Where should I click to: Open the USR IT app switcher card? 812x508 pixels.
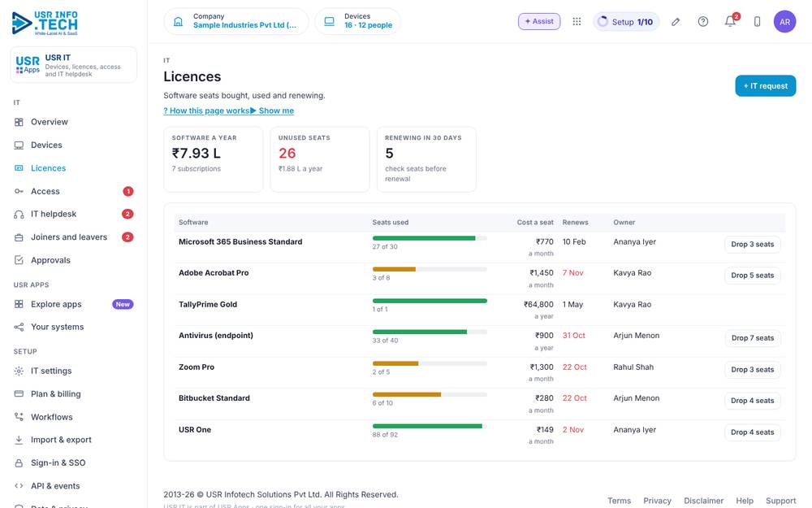pyautogui.click(x=74, y=65)
